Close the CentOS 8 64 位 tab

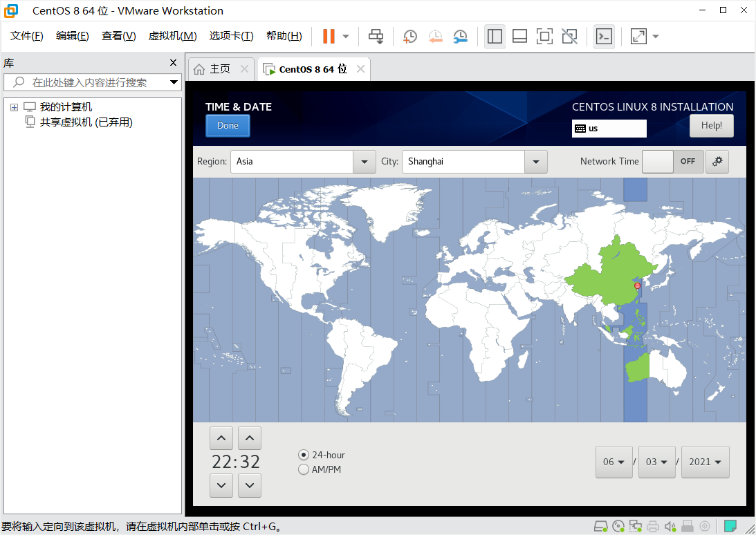[360, 69]
